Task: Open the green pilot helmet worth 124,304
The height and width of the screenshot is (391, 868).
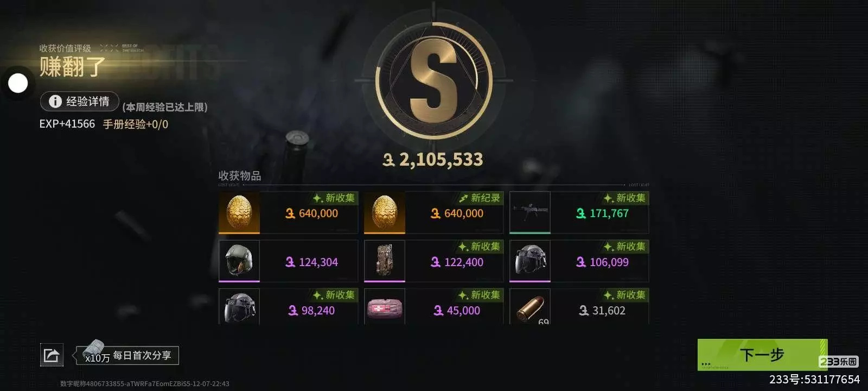Action: (288, 261)
